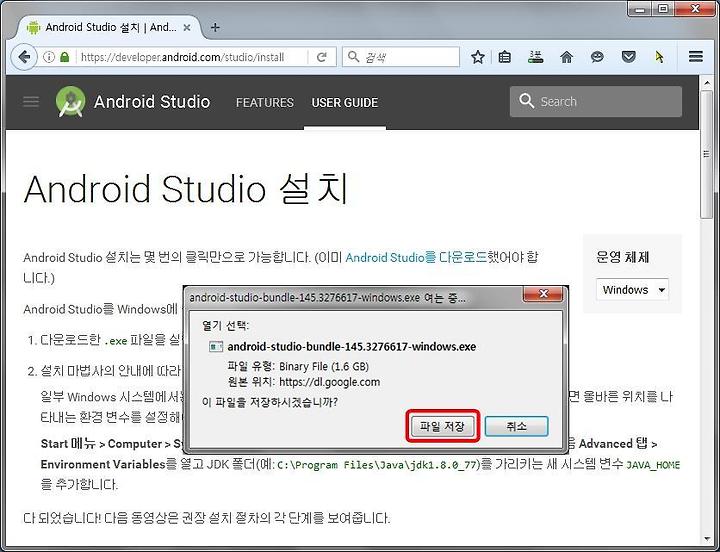Select the Android Studio 설치 browser tab

(109, 28)
